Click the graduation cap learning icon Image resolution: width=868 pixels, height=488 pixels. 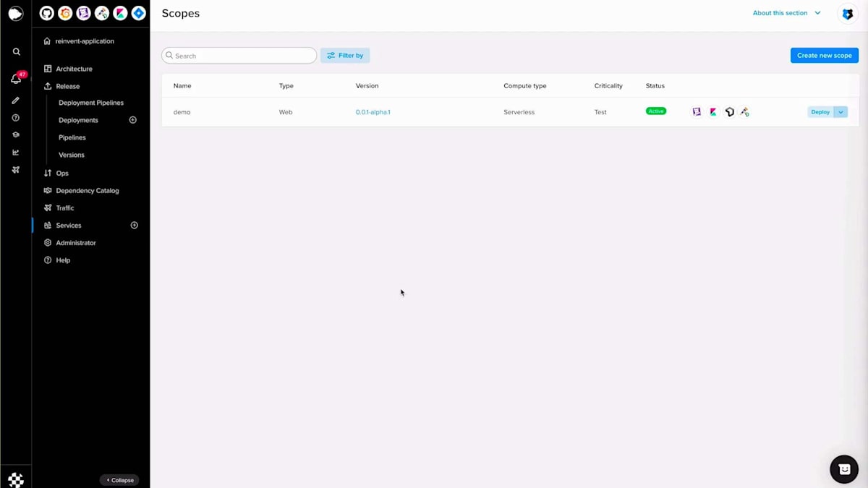(x=16, y=135)
